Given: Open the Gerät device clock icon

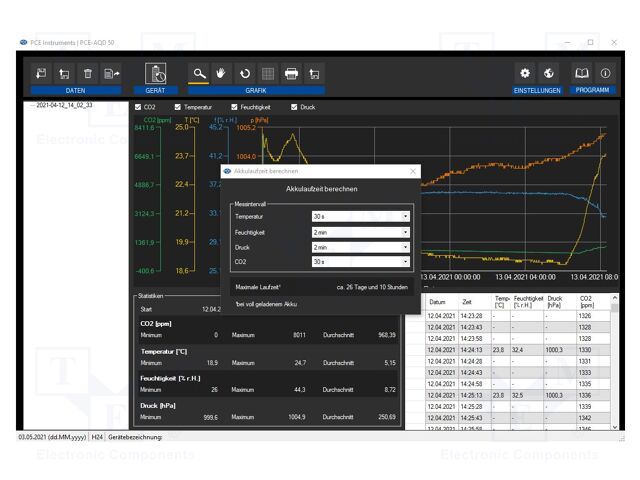Looking at the screenshot, I should (x=156, y=73).
